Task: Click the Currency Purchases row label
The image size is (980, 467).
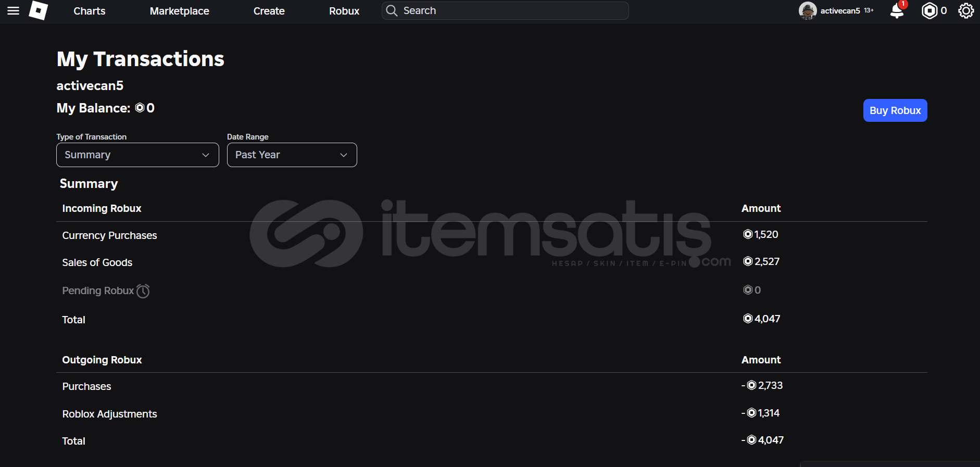Action: [x=109, y=235]
